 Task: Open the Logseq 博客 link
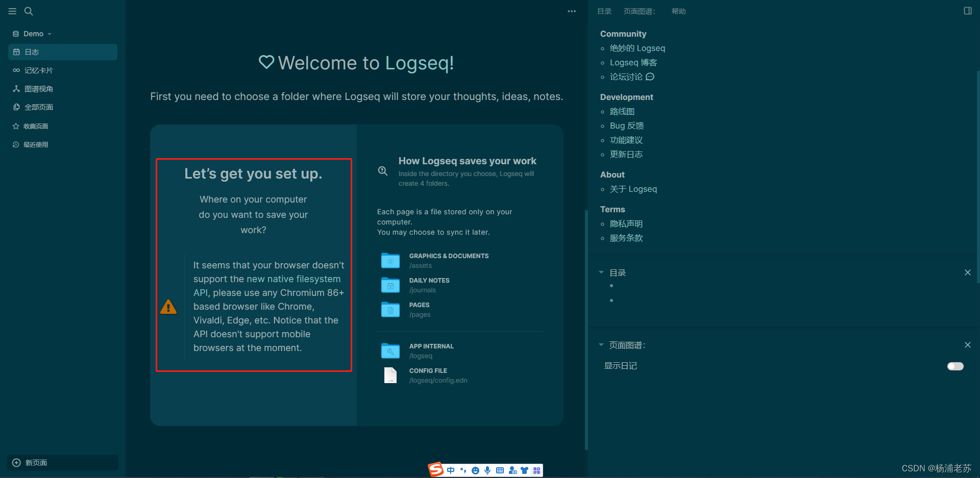633,62
